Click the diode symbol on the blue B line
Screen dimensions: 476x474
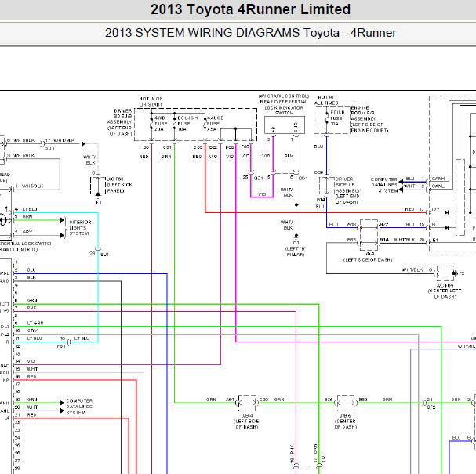[x=446, y=227]
